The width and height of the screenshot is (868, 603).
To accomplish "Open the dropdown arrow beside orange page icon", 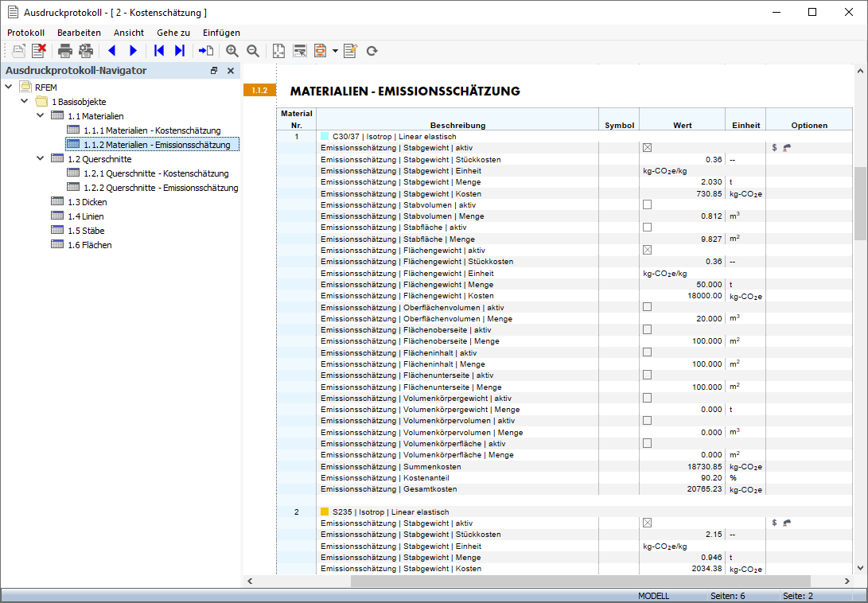I will [x=335, y=51].
